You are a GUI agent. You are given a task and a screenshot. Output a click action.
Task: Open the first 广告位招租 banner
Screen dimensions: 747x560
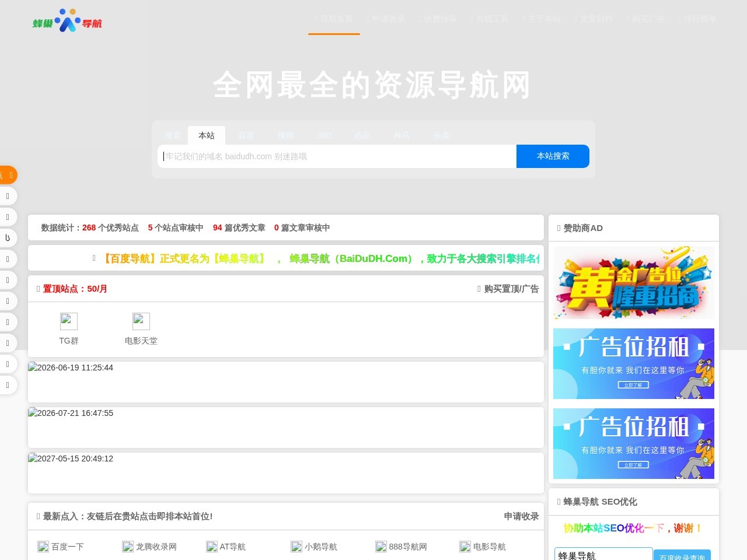coord(634,363)
